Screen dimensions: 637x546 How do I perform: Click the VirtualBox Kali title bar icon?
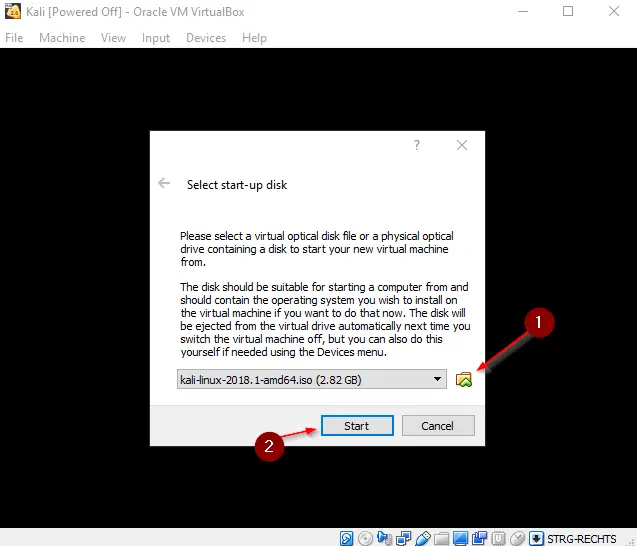point(13,11)
